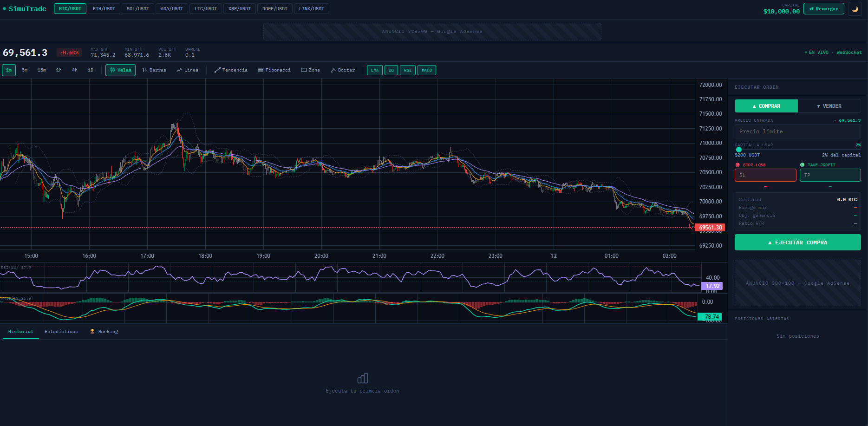Toggle the RSI indicator
The image size is (868, 426).
407,70
